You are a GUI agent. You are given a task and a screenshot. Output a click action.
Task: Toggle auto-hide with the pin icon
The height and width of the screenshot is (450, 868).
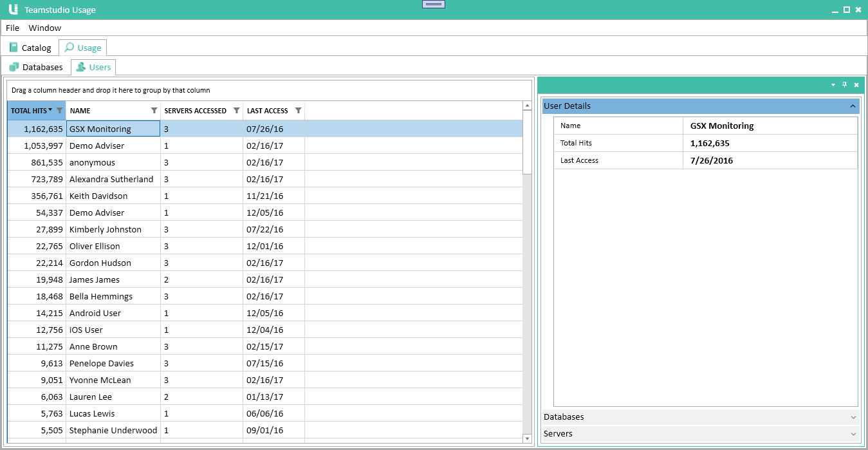[x=844, y=84]
